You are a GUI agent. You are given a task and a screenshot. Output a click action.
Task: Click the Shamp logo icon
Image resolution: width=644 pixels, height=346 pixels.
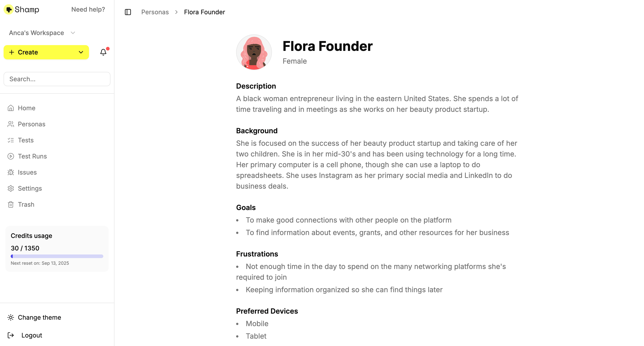pyautogui.click(x=9, y=9)
